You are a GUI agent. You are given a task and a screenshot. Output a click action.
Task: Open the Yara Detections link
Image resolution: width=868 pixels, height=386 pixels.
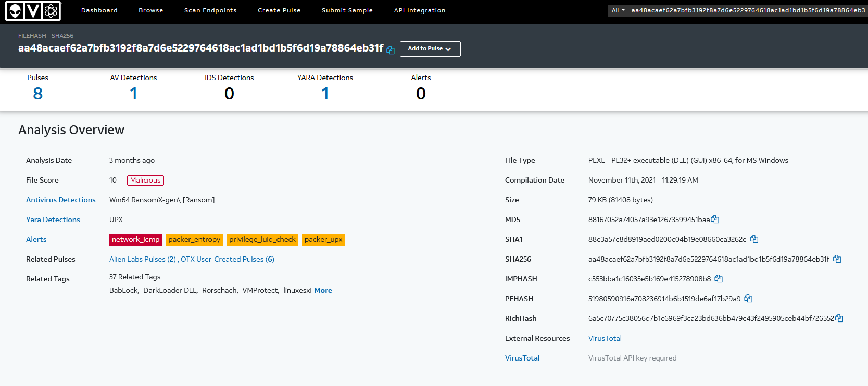point(53,220)
